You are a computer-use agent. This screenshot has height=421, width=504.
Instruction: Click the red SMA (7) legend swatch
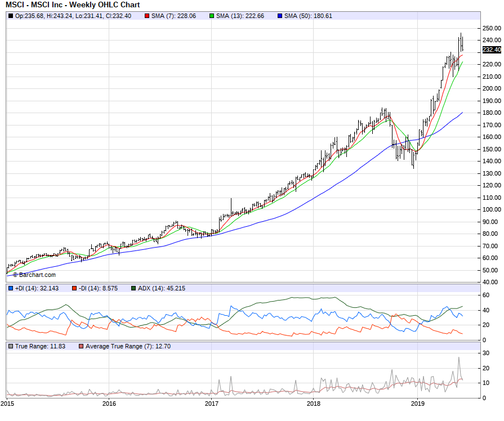coord(147,16)
